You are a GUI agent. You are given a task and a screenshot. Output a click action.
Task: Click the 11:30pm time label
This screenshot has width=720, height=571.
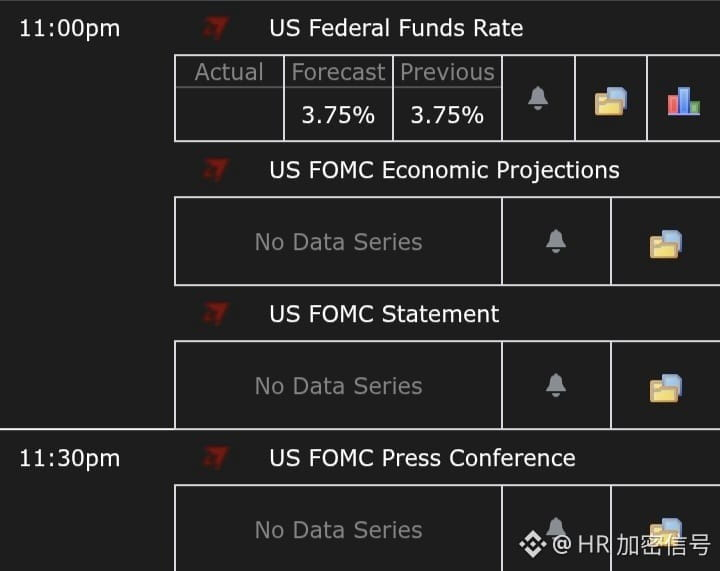tap(69, 459)
